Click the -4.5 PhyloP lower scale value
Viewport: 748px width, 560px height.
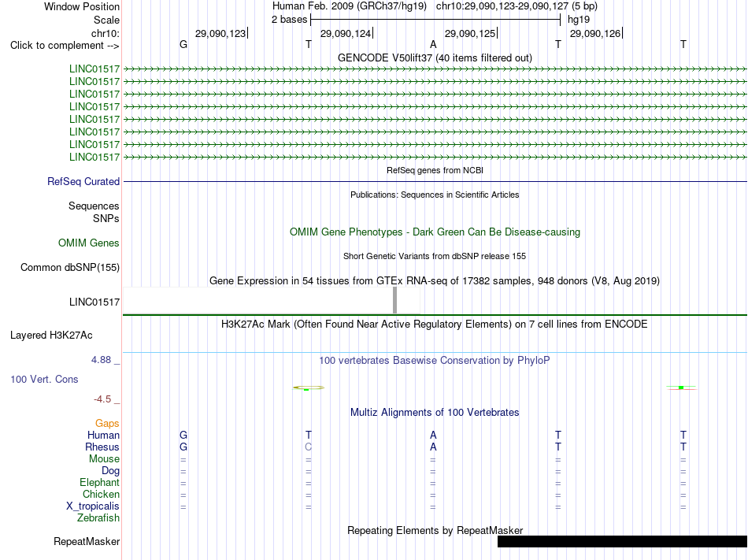[102, 399]
